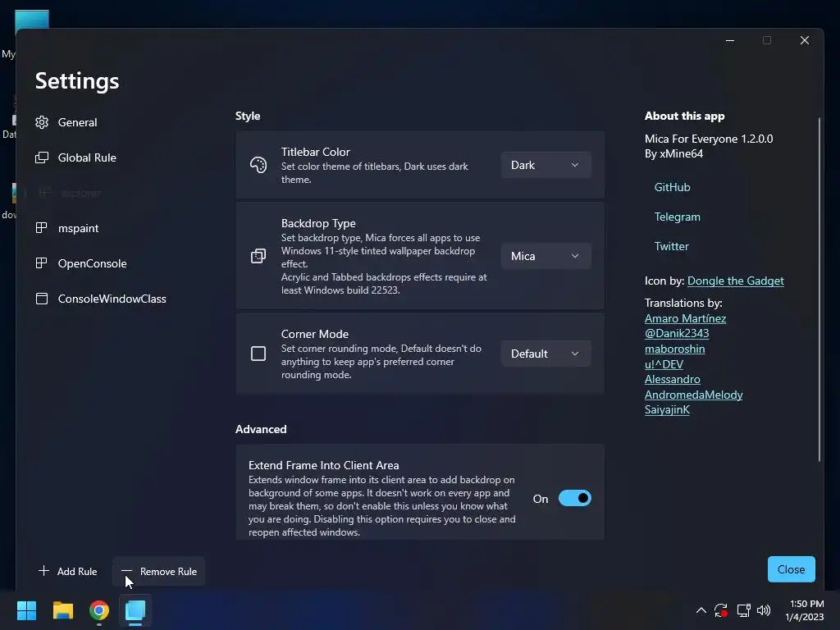
Task: Click the sync update tray icon
Action: click(721, 610)
